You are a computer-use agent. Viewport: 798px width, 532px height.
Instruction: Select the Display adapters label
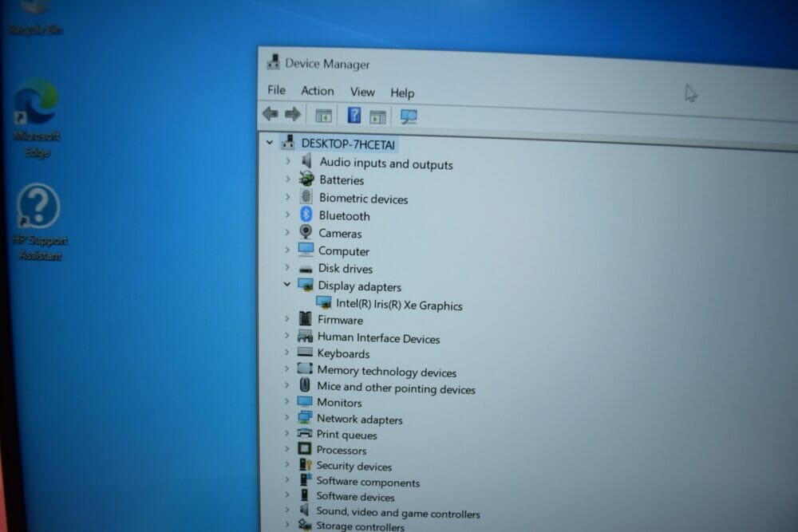tap(359, 286)
